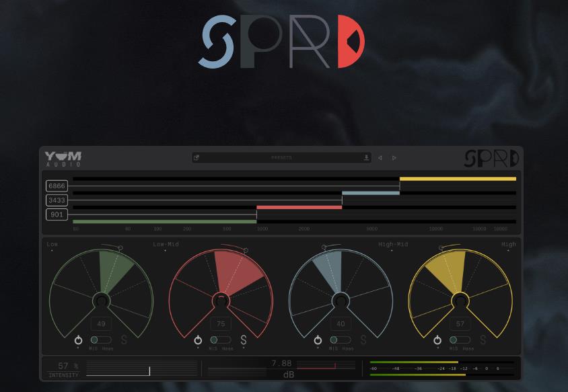Solo the Low-Mid band with S
The height and width of the screenshot is (392, 568).
pyautogui.click(x=244, y=340)
